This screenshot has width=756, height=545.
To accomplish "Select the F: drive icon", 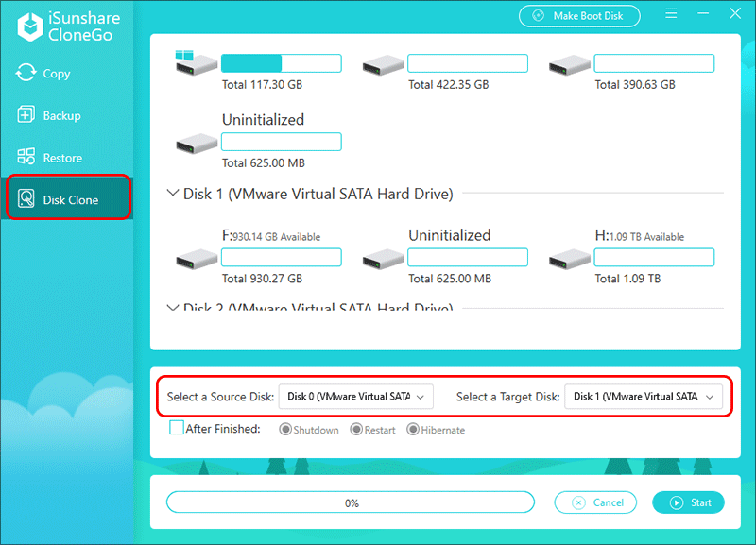I will point(197,259).
